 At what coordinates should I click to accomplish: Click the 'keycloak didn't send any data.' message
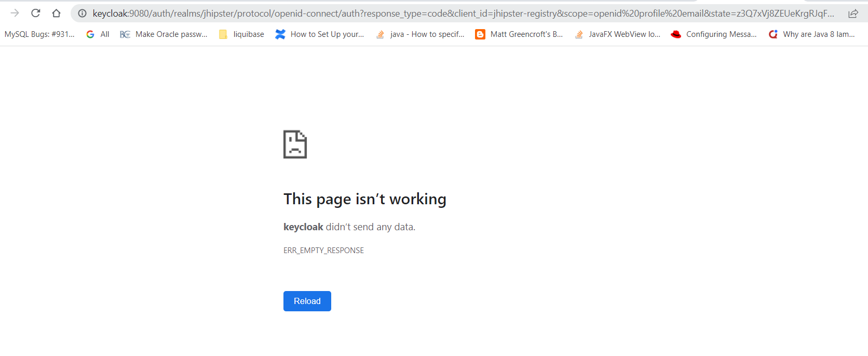point(349,227)
